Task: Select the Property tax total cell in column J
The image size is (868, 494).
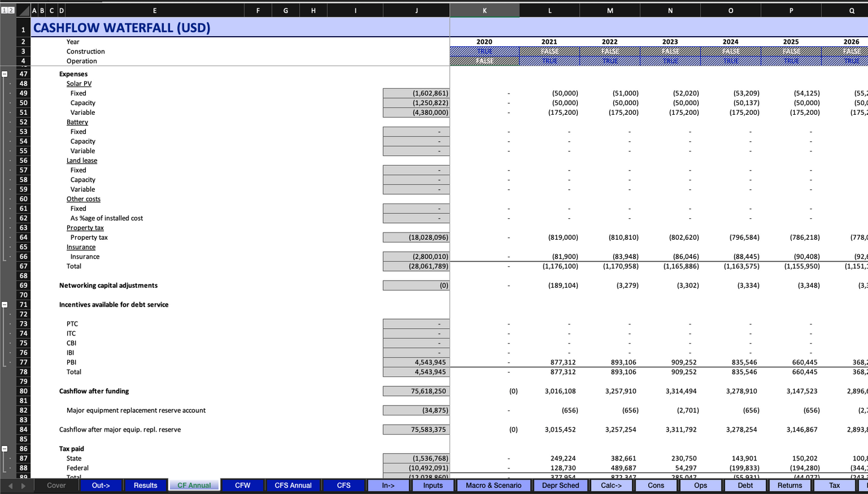Action: click(x=416, y=237)
